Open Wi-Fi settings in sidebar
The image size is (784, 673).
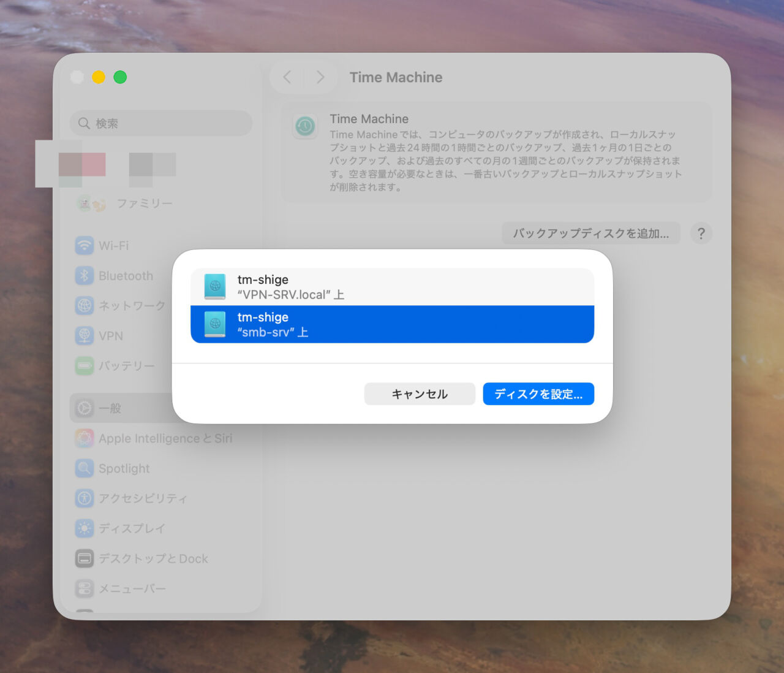(161, 246)
